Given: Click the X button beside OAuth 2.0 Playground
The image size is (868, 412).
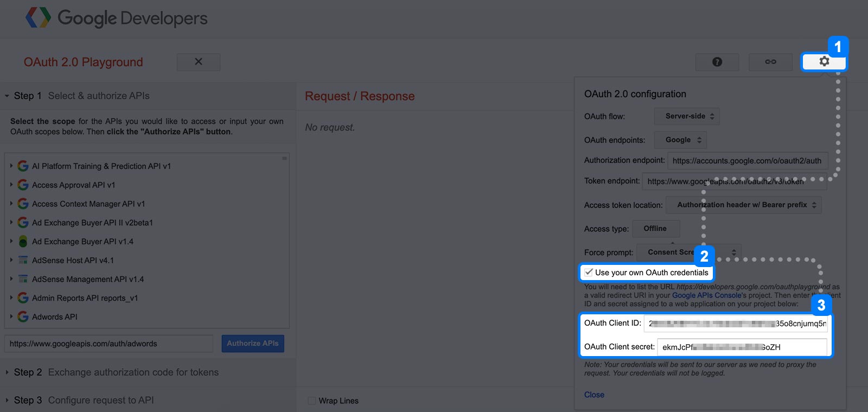Looking at the screenshot, I should [199, 62].
